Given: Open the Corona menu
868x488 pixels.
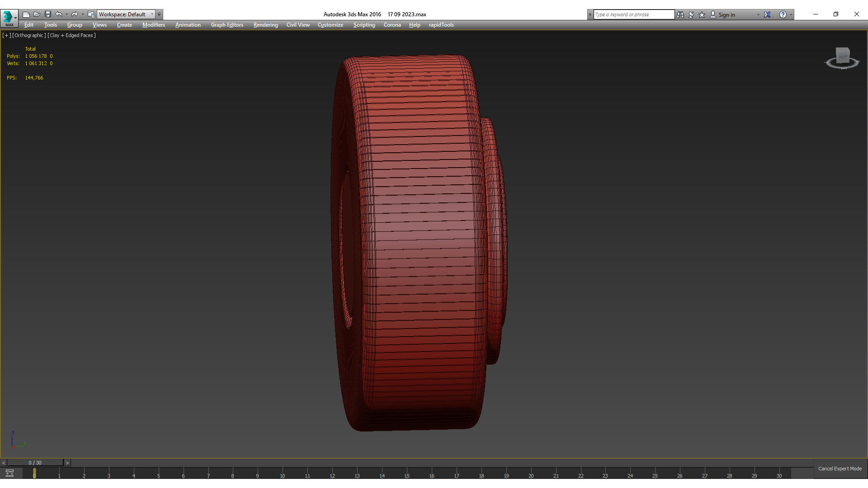Looking at the screenshot, I should (392, 25).
